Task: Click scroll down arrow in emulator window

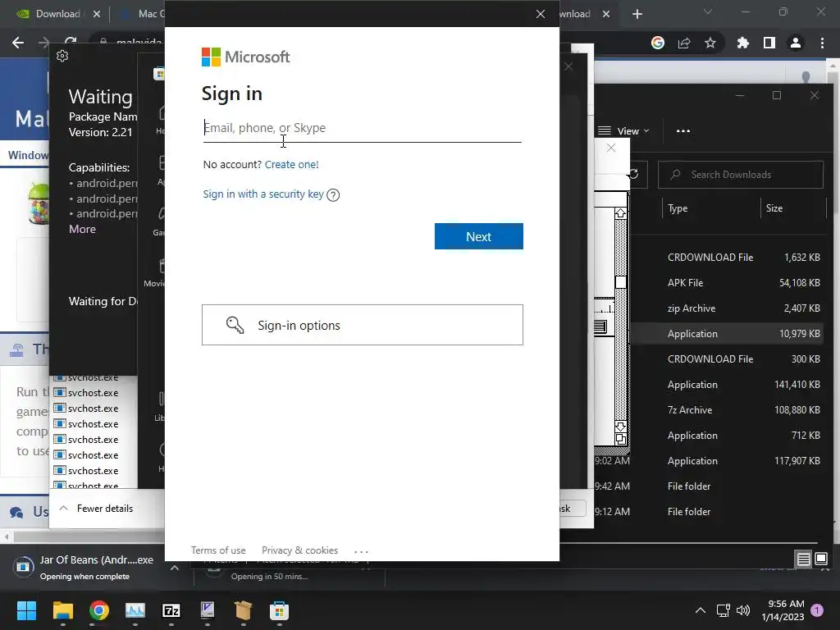Action: click(620, 427)
